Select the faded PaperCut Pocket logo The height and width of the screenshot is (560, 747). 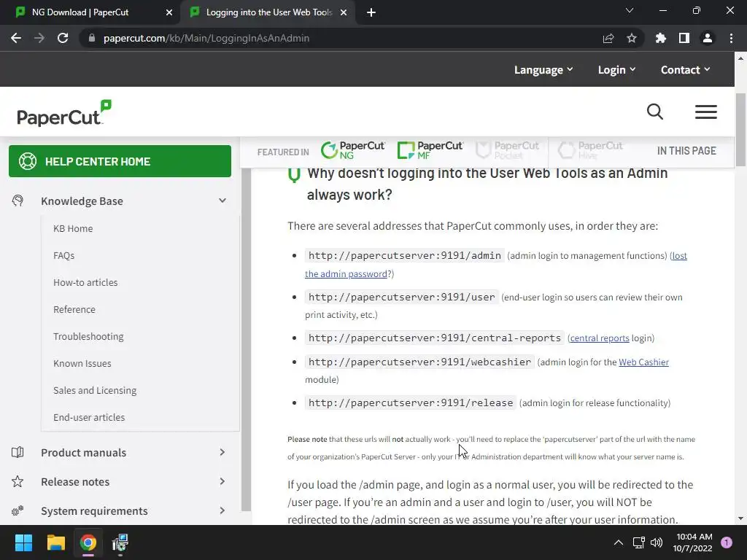(x=508, y=150)
